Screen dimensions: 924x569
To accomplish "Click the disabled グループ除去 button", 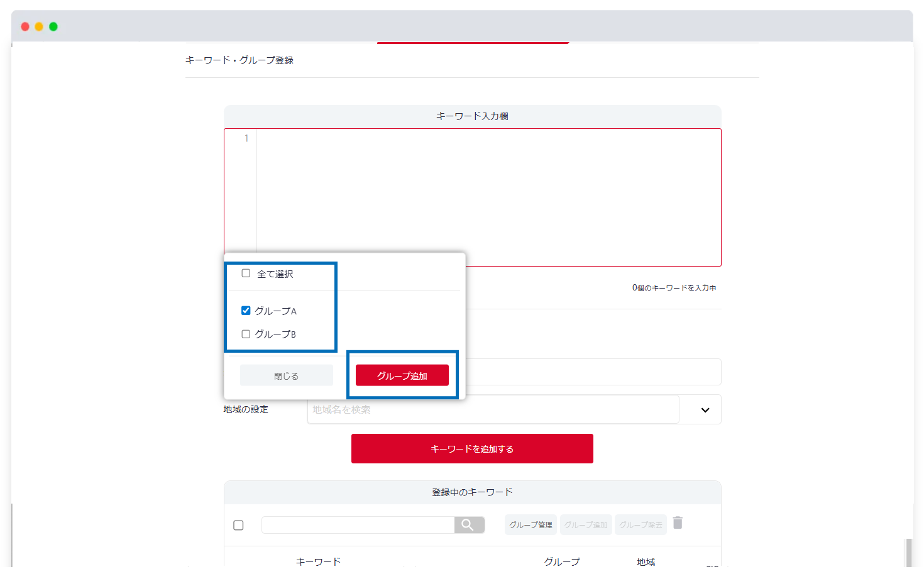I will click(641, 524).
